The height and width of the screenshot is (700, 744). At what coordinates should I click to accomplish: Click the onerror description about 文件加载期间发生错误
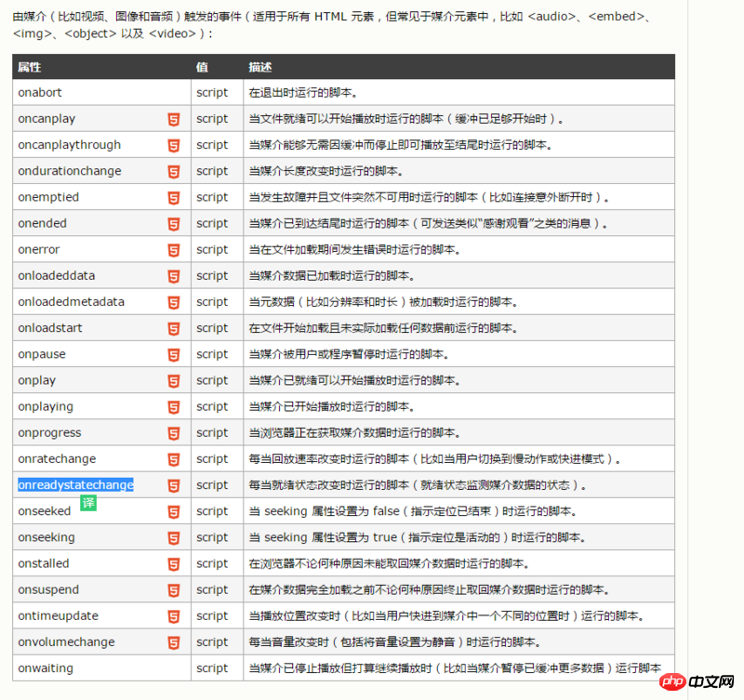354,249
